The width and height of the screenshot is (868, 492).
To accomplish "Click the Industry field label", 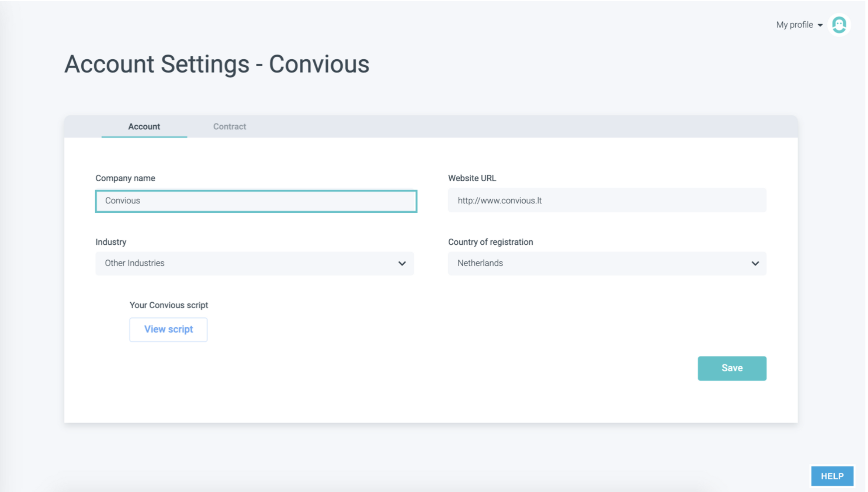I will click(x=111, y=242).
